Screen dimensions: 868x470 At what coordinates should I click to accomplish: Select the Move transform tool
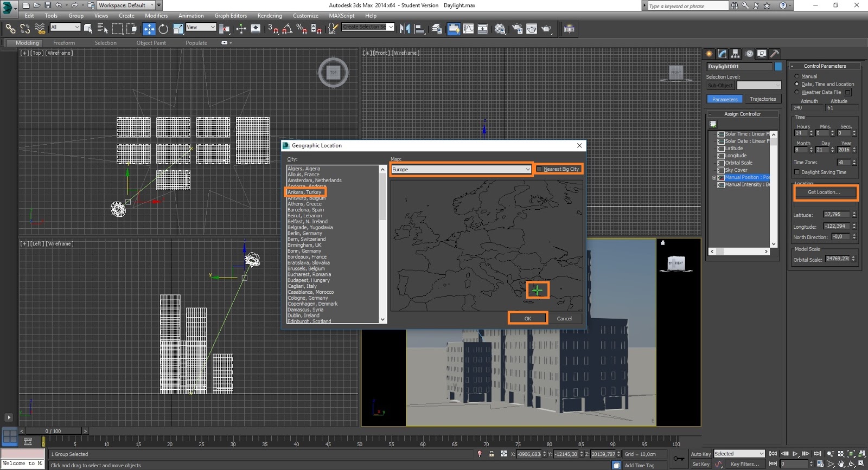click(x=149, y=29)
